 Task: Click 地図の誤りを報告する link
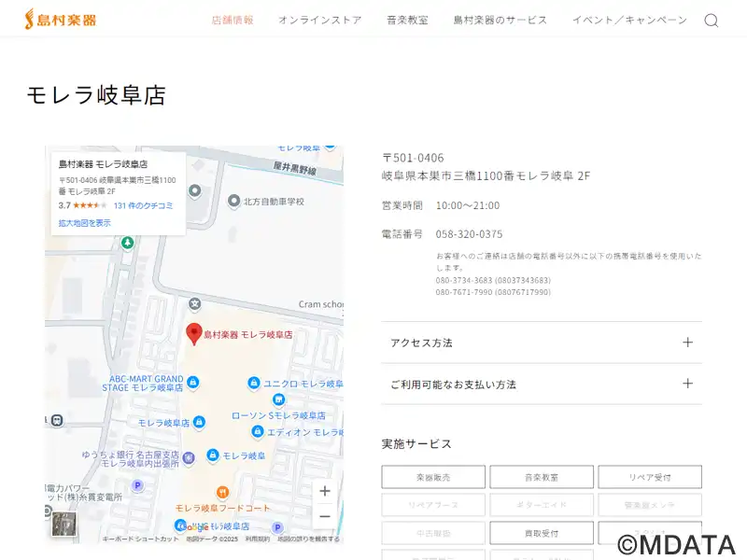309,539
